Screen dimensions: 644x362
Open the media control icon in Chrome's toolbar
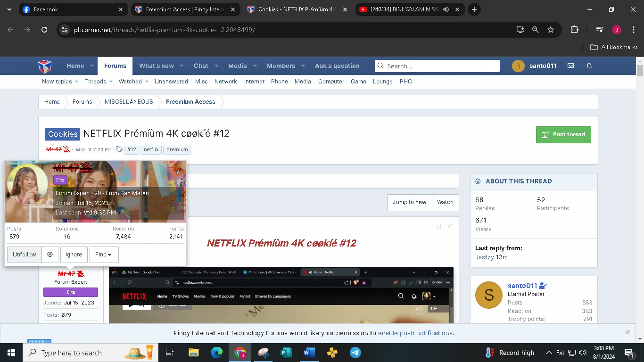[x=599, y=29]
